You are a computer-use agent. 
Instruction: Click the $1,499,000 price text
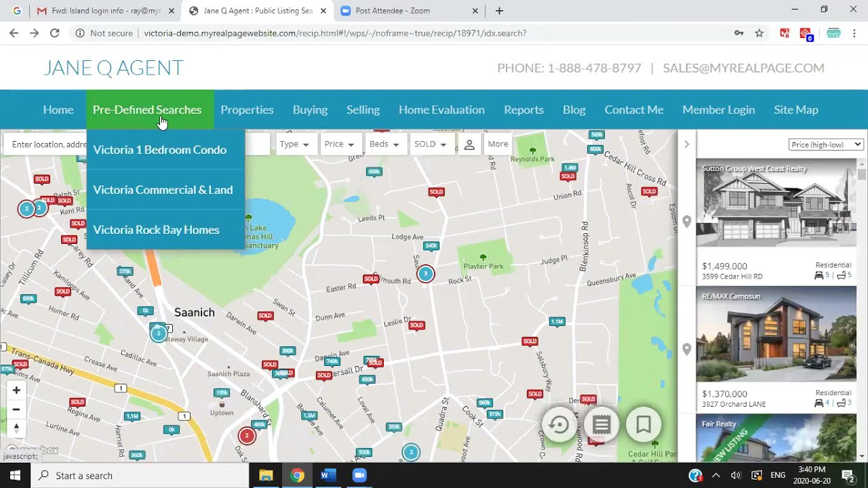[725, 266]
